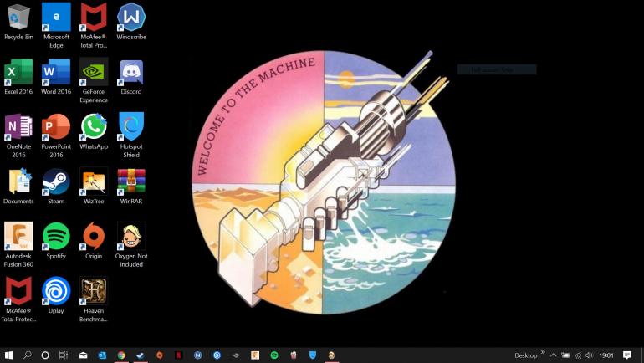Select the Heaven Benchmark desktop shortcut

94,299
